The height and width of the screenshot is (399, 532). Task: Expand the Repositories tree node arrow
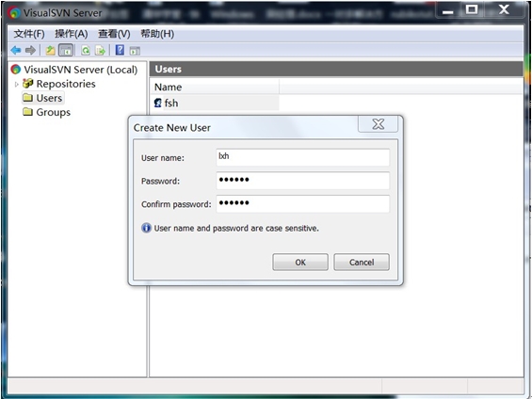click(16, 84)
